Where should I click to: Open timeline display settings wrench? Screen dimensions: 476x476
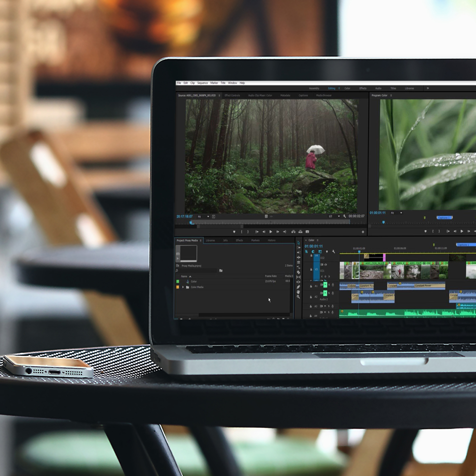[x=334, y=252]
